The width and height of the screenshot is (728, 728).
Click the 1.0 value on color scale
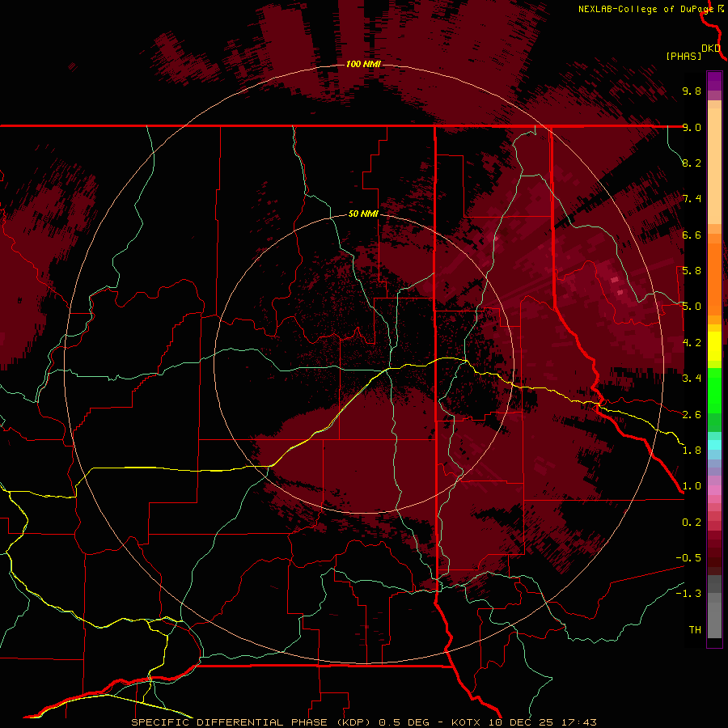[x=692, y=486]
